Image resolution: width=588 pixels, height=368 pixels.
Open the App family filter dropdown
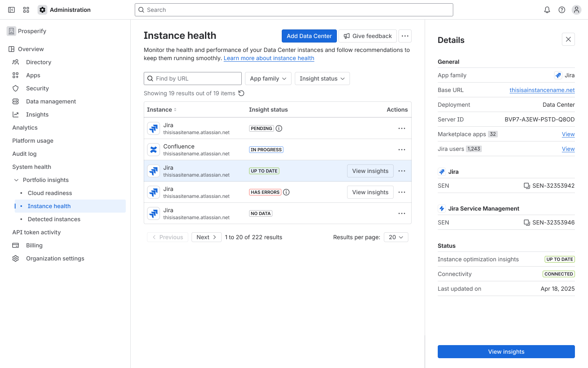pyautogui.click(x=268, y=79)
